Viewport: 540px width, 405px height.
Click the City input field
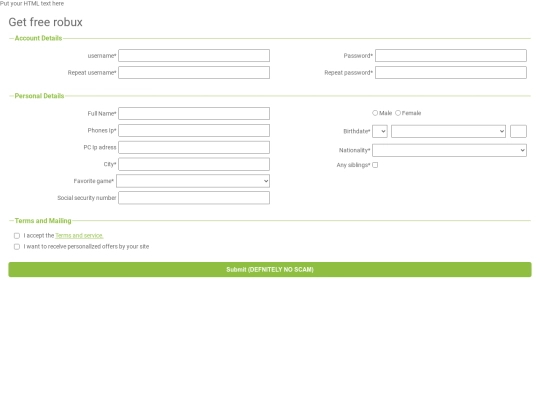point(194,164)
